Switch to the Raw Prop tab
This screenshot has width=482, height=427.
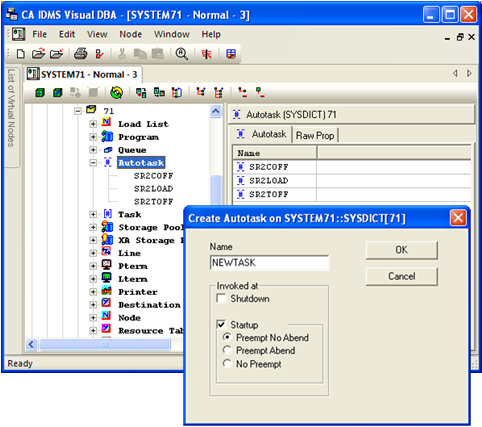(x=315, y=136)
